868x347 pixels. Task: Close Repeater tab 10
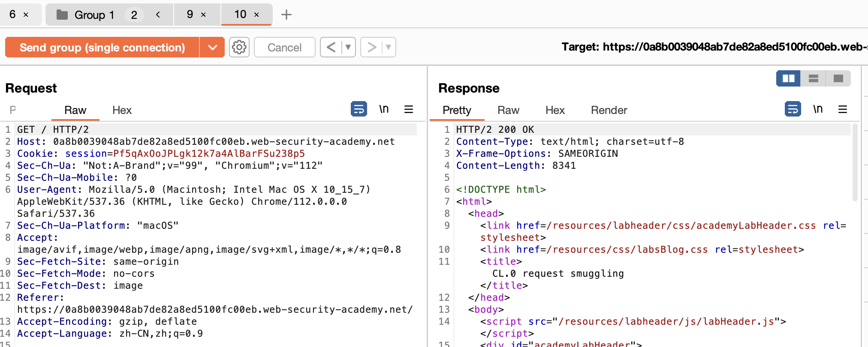(x=256, y=15)
